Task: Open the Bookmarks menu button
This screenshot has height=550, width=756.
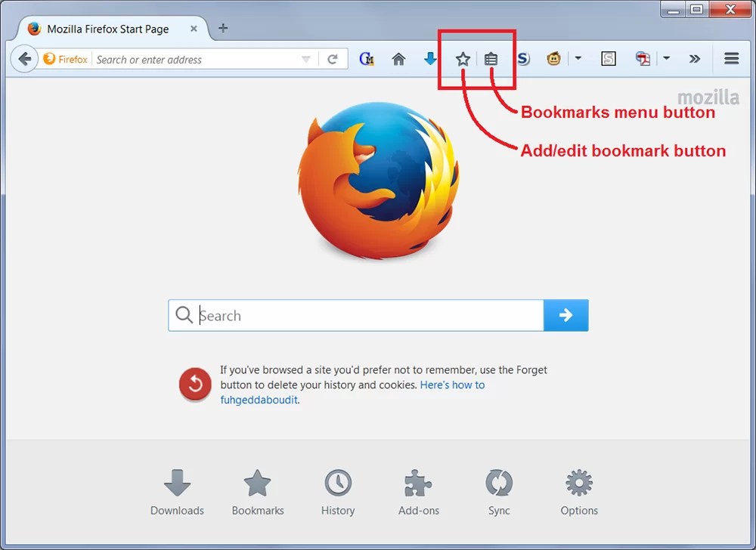Action: [491, 59]
